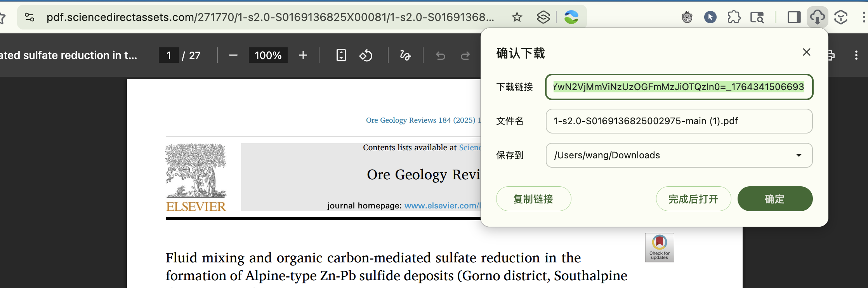
Task: Expand the 保存到 folder dropdown
Action: pyautogui.click(x=799, y=155)
